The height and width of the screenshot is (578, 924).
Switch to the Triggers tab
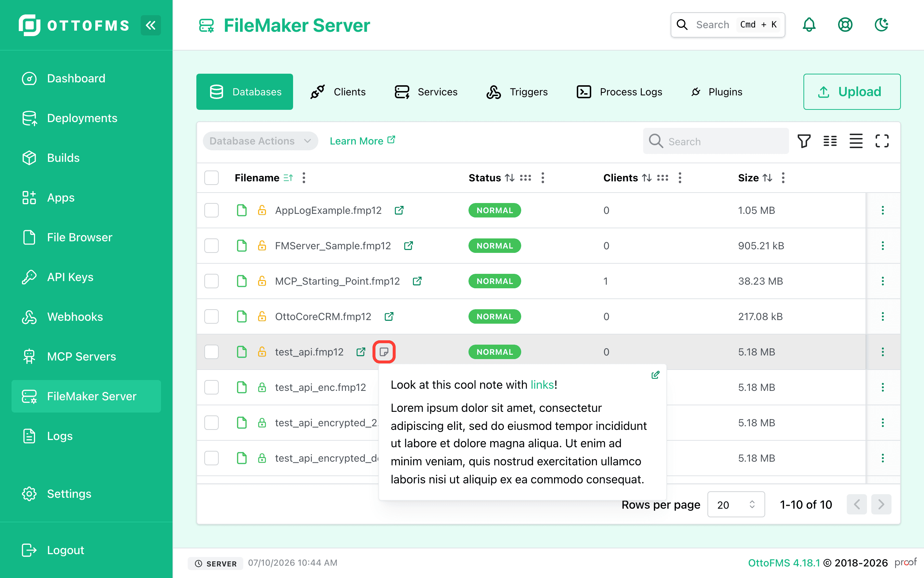point(517,92)
